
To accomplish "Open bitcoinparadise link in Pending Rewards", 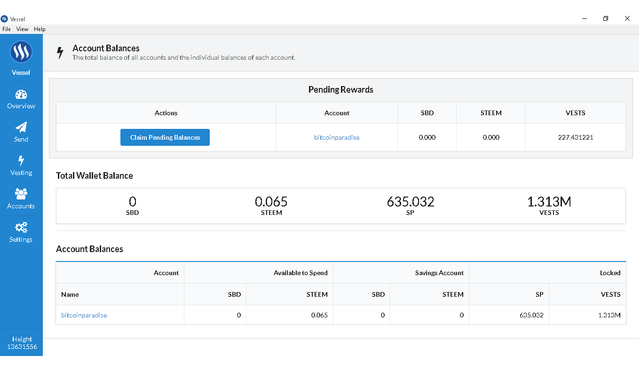I will (x=336, y=138).
